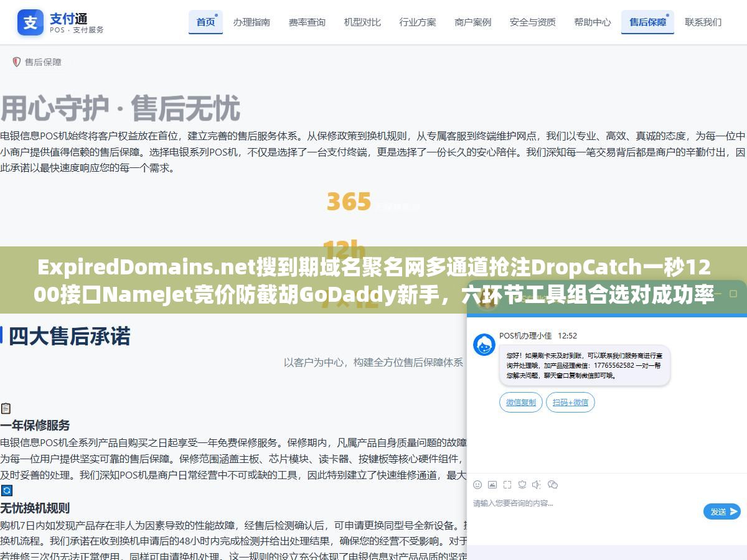Click the 发送 send button
Viewport: 747px width, 560px height.
(x=722, y=511)
